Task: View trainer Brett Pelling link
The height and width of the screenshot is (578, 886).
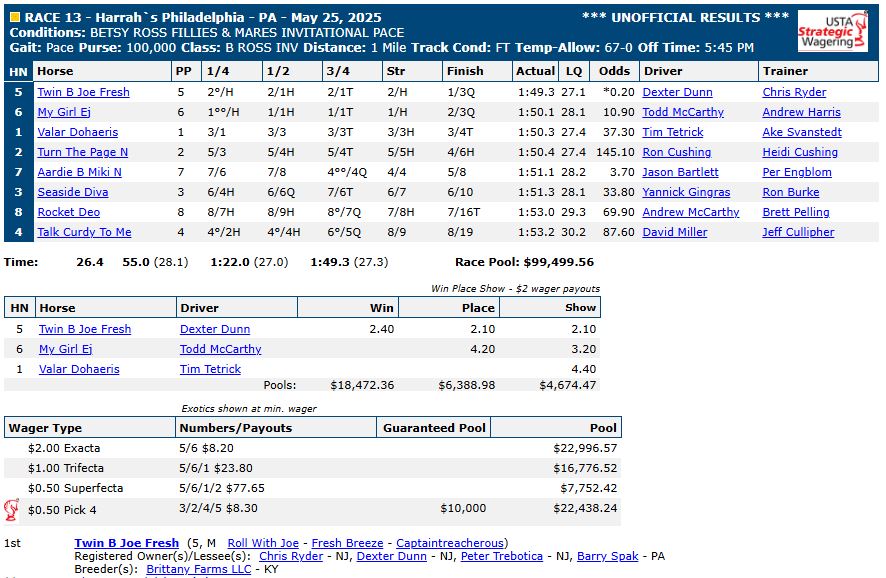Action: [x=796, y=212]
